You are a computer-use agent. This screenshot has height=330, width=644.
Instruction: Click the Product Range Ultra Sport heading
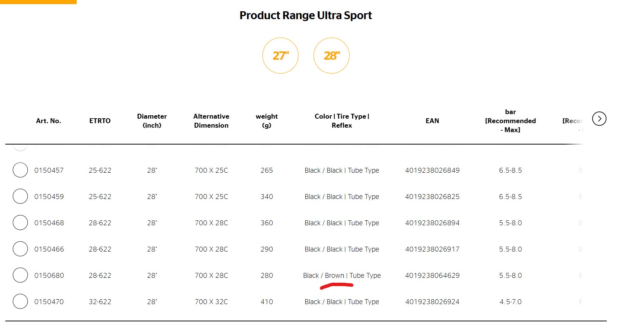pyautogui.click(x=306, y=15)
